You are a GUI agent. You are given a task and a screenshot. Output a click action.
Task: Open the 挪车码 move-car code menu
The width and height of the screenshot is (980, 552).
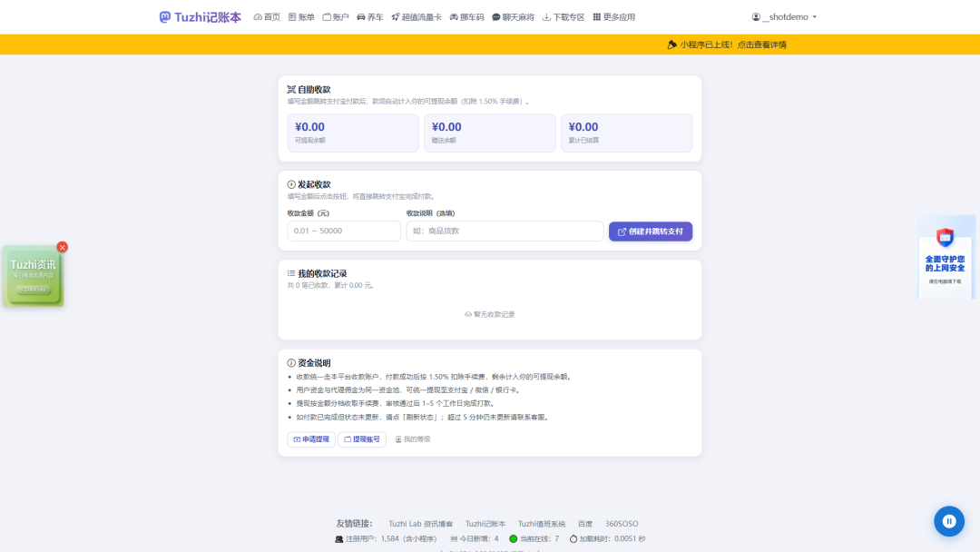[467, 17]
